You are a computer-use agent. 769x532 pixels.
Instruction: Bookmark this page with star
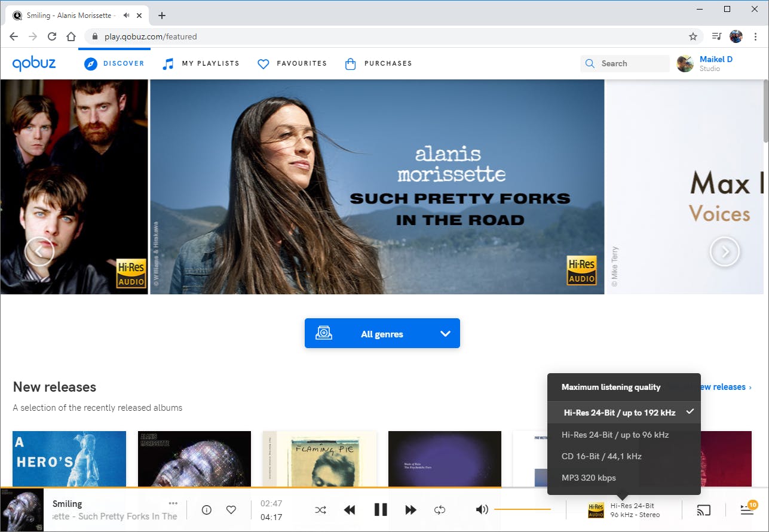pyautogui.click(x=693, y=36)
